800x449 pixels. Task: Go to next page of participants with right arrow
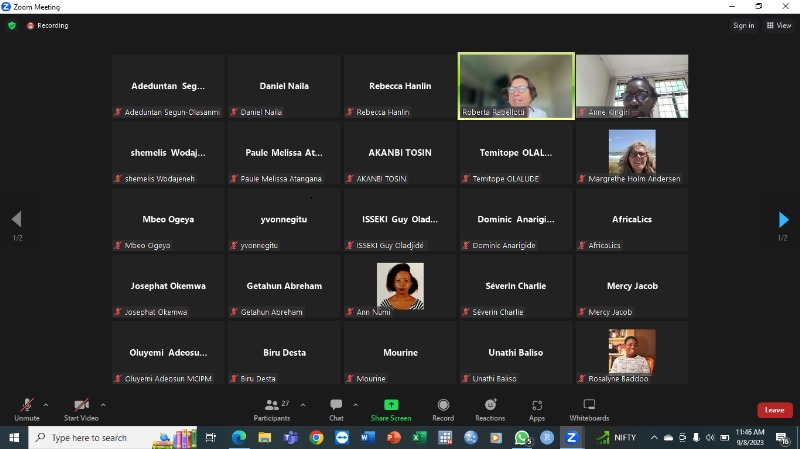coord(784,219)
